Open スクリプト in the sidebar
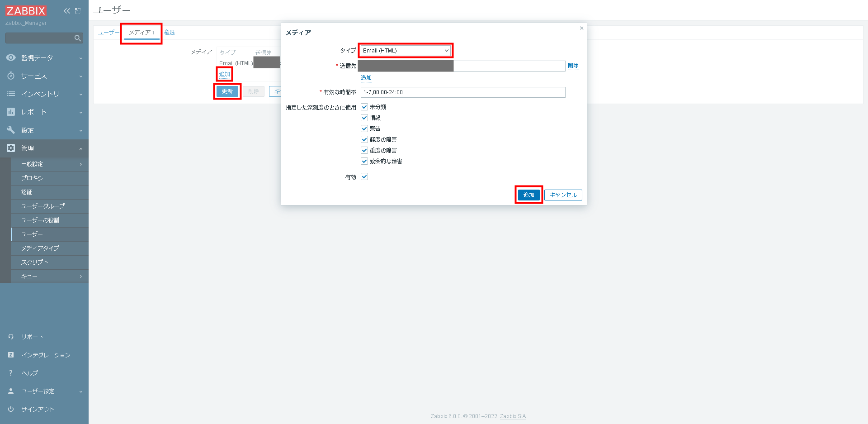The image size is (868, 424). [x=50, y=262]
